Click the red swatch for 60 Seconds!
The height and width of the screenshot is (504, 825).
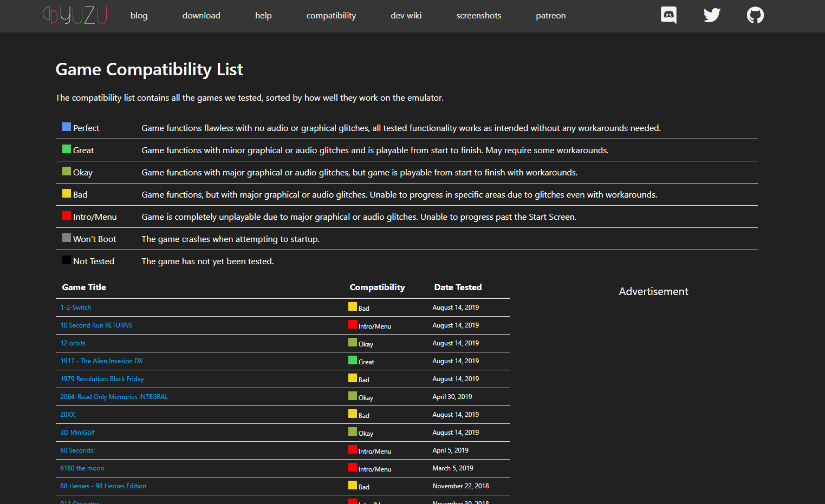click(x=353, y=449)
